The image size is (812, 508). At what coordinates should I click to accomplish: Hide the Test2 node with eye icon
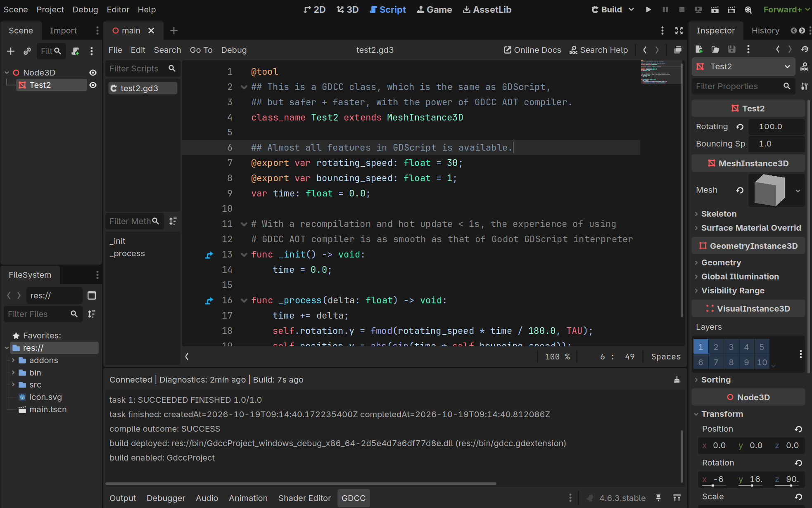tap(93, 85)
